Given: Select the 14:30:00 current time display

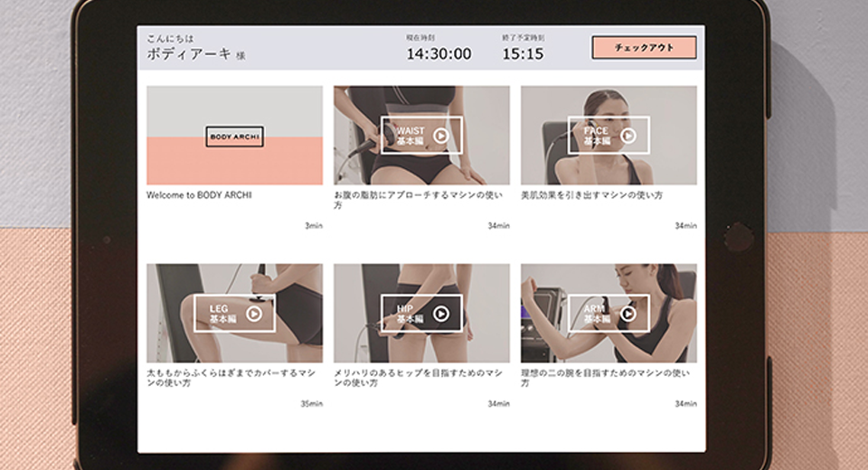Looking at the screenshot, I should click(439, 53).
